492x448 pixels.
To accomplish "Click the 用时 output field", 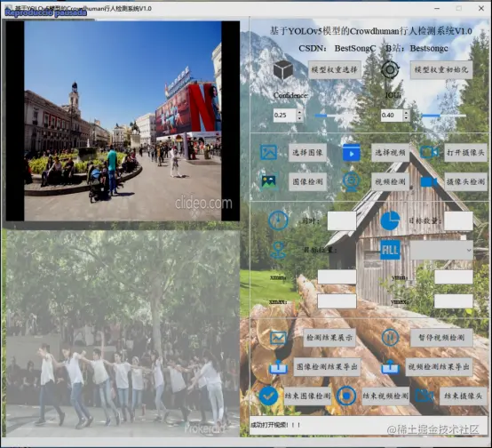I will [342, 220].
